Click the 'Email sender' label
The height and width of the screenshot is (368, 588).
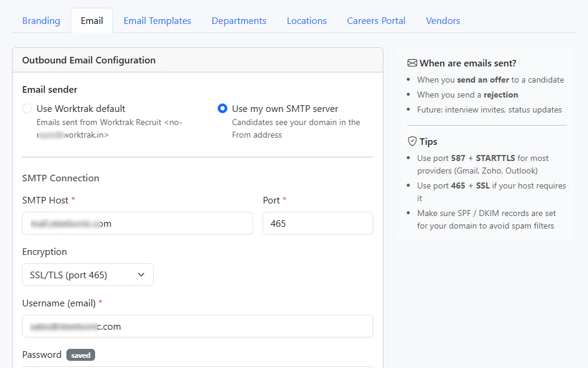[50, 90]
